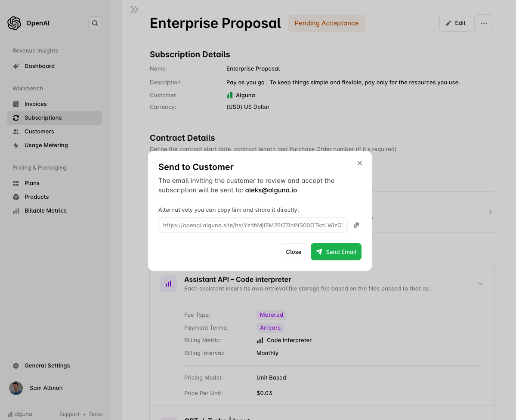The width and height of the screenshot is (516, 420).
Task: Collapse Assistant API – Code interpreter section
Action: click(x=480, y=284)
